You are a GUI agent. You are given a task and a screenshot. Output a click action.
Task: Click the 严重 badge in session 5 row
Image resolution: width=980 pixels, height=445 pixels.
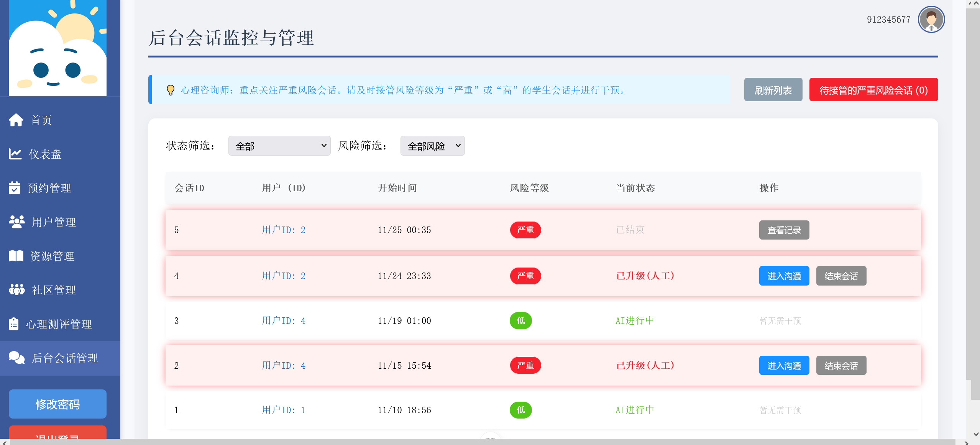coord(525,230)
